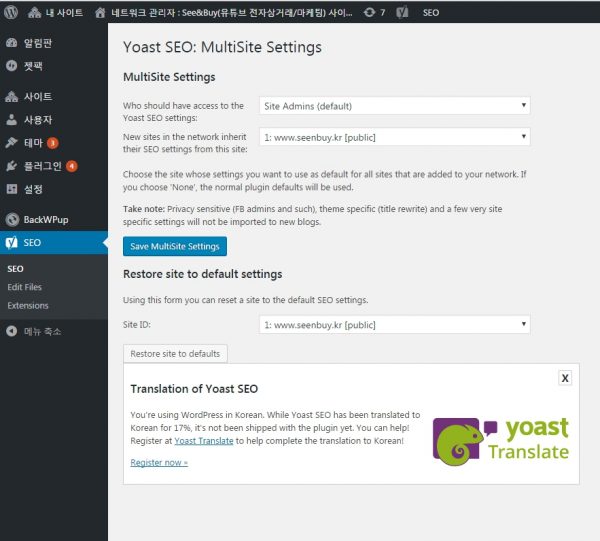
Task: Open the inherit SEO settings site dropdown
Action: (x=394, y=136)
